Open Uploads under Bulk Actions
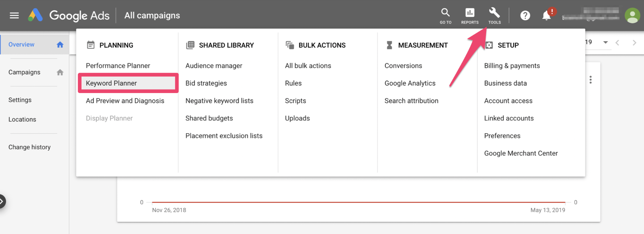 (297, 118)
